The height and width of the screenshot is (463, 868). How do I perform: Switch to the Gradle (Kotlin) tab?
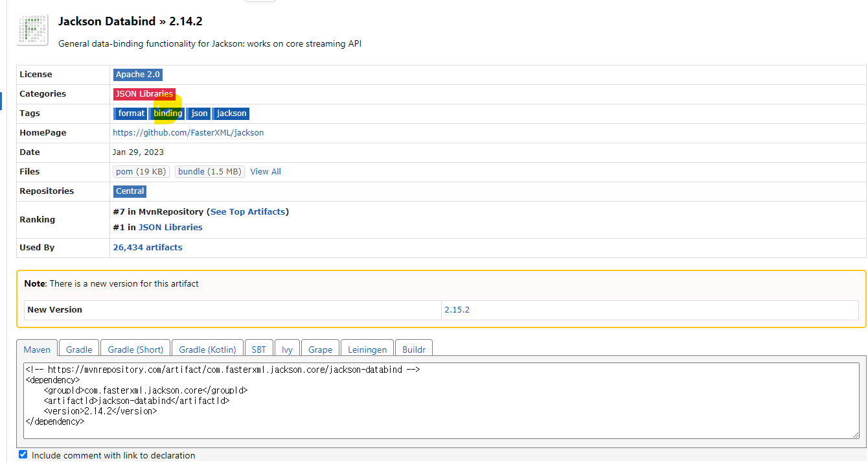208,349
